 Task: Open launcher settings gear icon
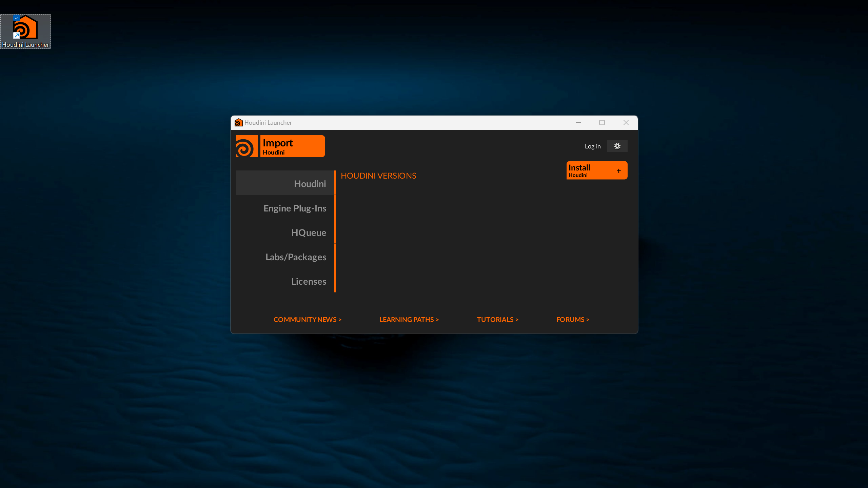(617, 146)
